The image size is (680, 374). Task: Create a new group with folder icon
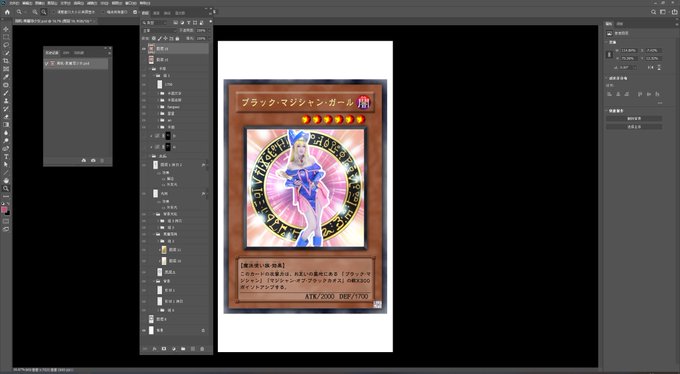click(x=183, y=349)
